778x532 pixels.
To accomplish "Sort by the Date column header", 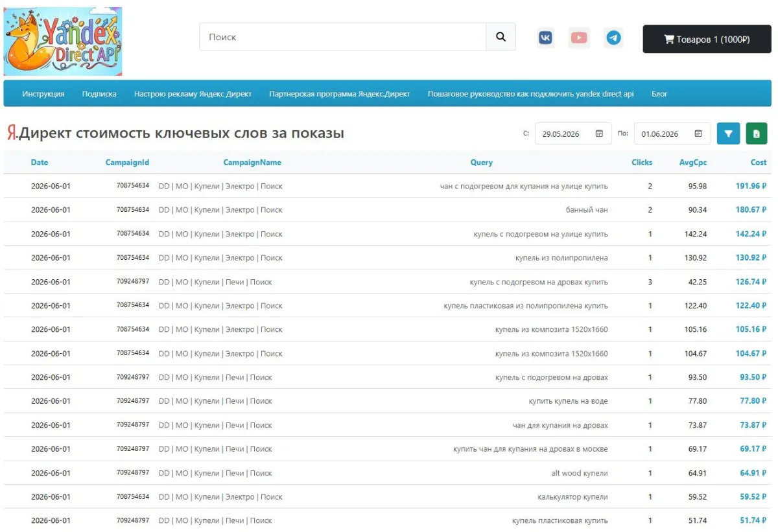I will [x=40, y=162].
